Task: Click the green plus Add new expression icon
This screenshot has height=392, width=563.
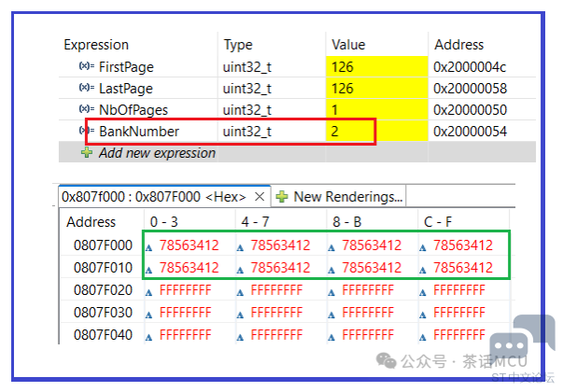Action: (x=87, y=153)
